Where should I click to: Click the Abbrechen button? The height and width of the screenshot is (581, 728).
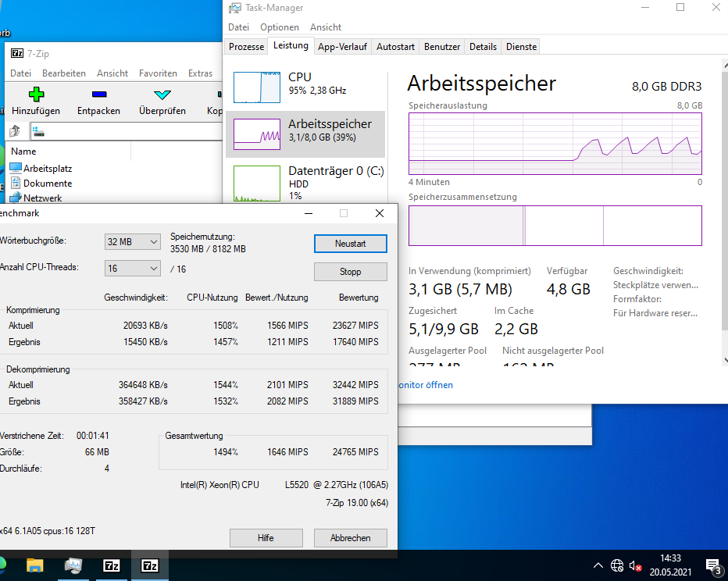351,538
